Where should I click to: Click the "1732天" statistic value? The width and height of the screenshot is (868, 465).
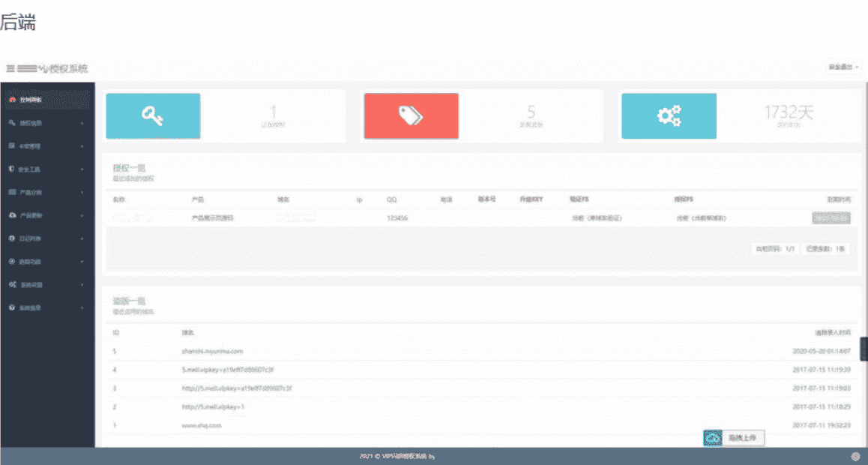(x=789, y=112)
